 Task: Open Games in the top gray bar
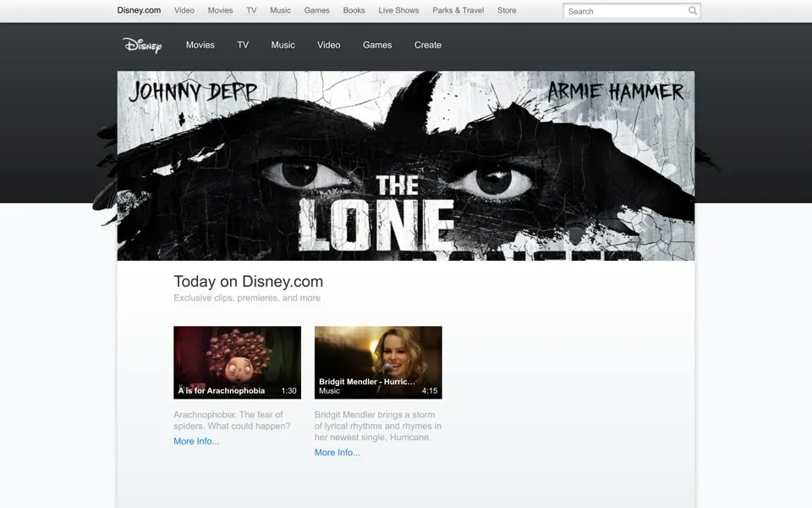[x=317, y=10]
